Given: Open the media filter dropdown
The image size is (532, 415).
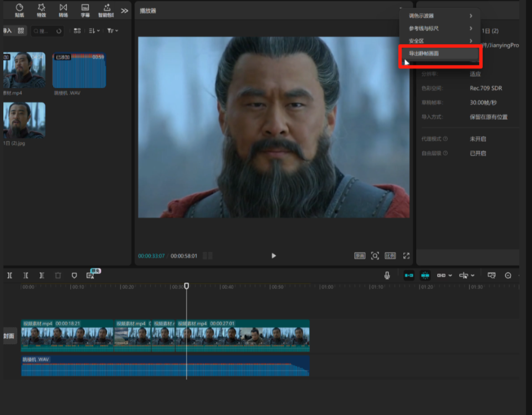Looking at the screenshot, I should click(x=112, y=31).
